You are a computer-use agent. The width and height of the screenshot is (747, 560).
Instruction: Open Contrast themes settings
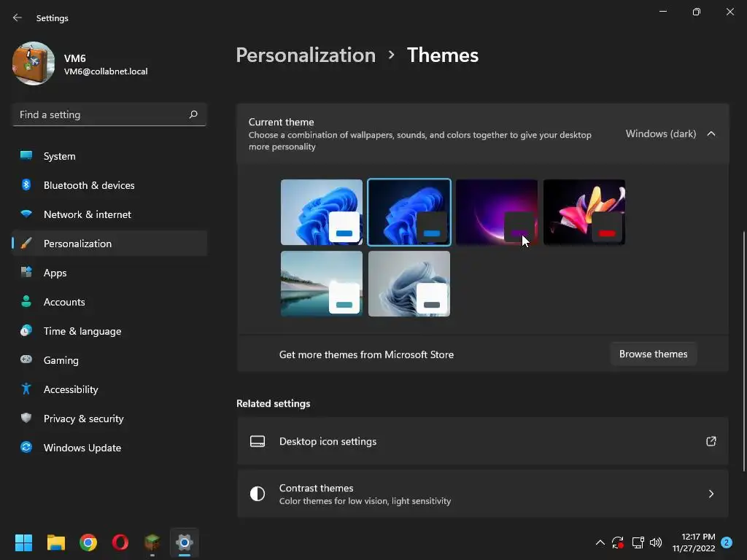(x=483, y=494)
